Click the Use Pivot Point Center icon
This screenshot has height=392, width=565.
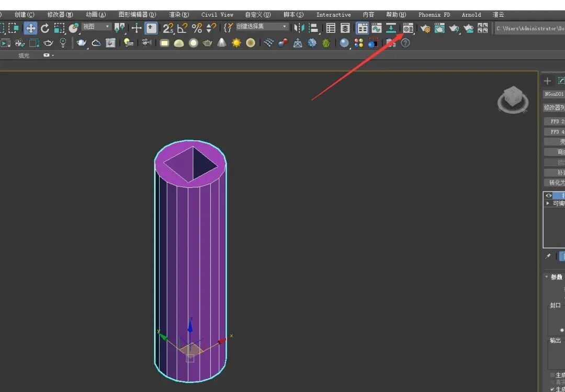point(119,28)
